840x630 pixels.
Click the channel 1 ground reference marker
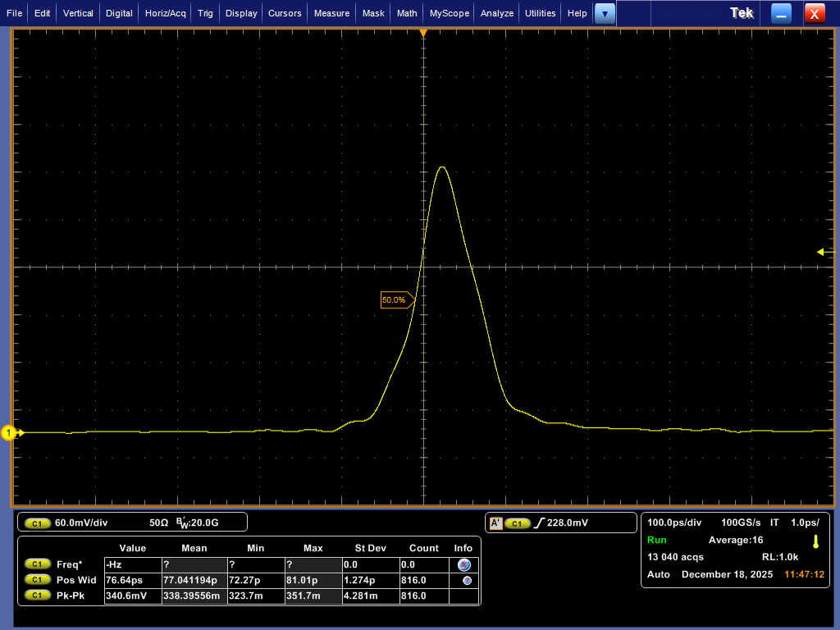(9, 433)
